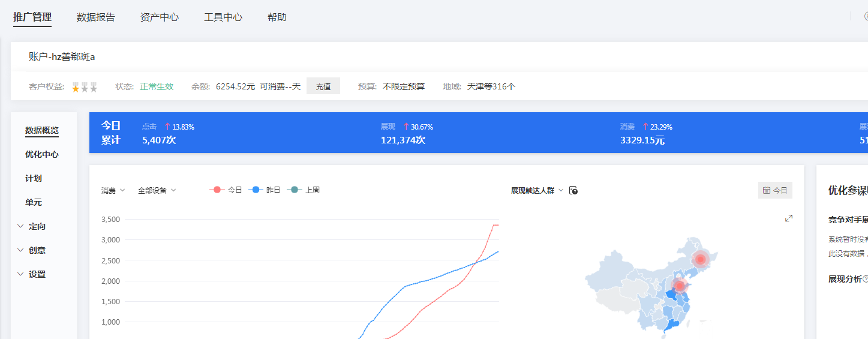
Task: Open the 数据报告 top menu tab
Action: coord(96,17)
